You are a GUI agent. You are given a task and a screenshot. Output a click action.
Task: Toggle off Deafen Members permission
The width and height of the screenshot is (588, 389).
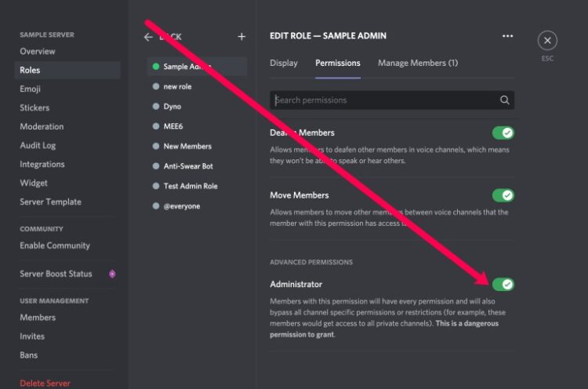(x=503, y=133)
